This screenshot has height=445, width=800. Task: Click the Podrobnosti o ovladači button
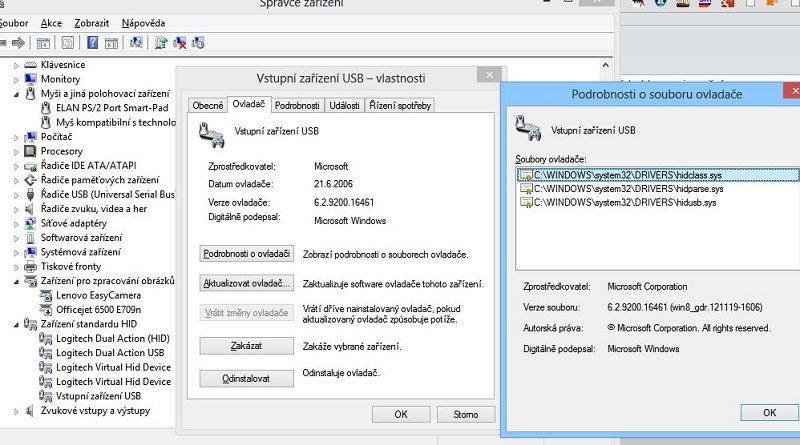pos(246,254)
